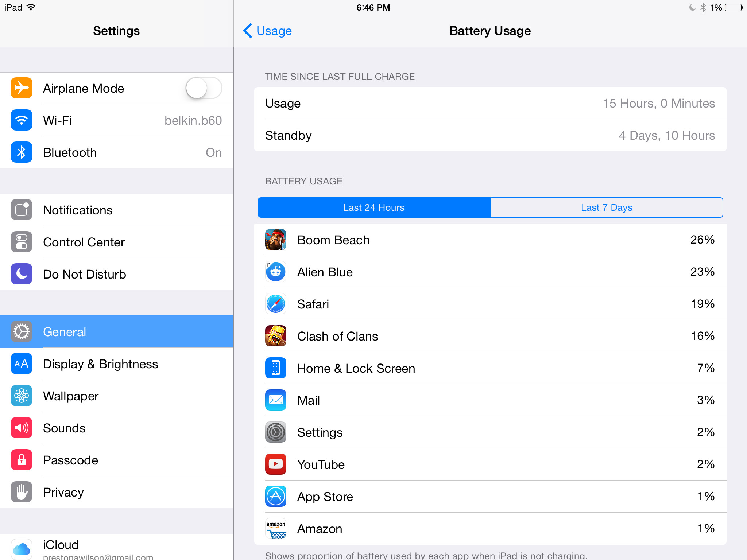Image resolution: width=747 pixels, height=560 pixels.
Task: Tap the App Store icon
Action: (275, 497)
